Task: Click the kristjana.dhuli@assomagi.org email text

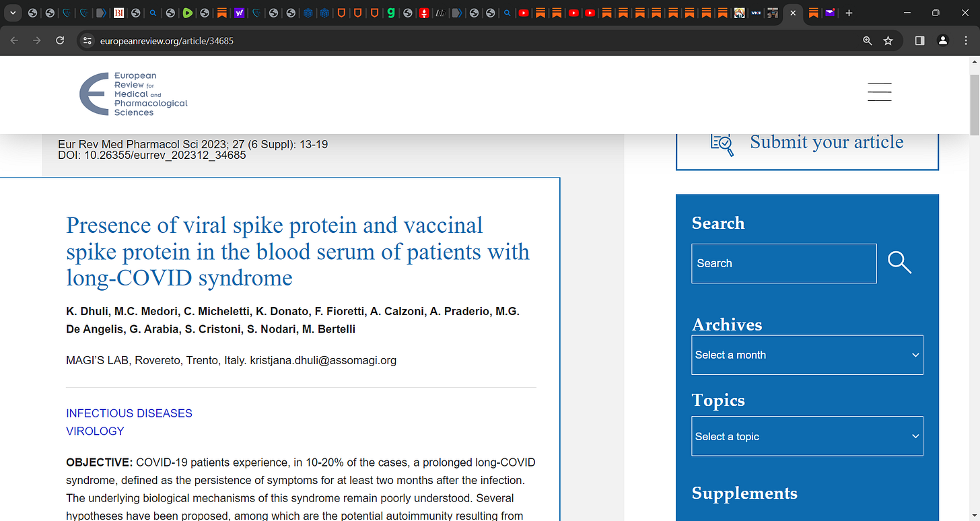Action: (323, 360)
